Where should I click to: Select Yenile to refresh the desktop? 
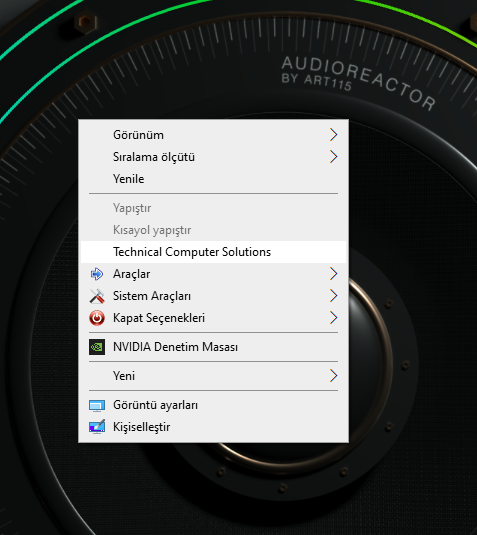point(213,178)
